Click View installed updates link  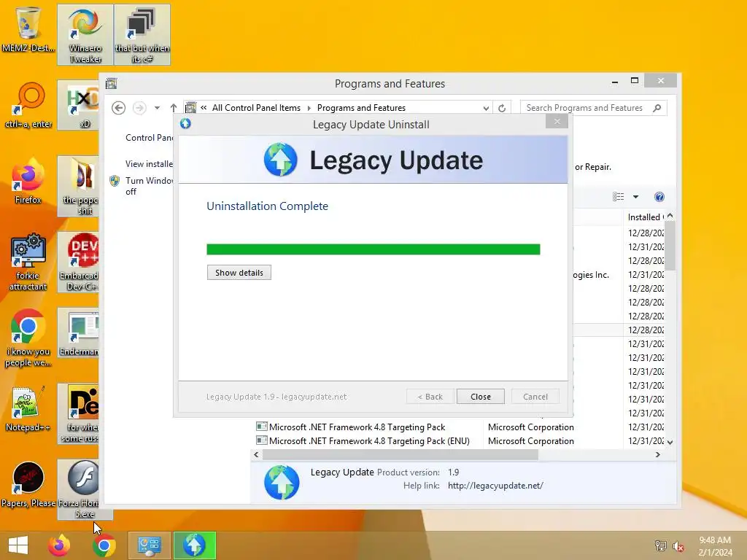point(149,164)
